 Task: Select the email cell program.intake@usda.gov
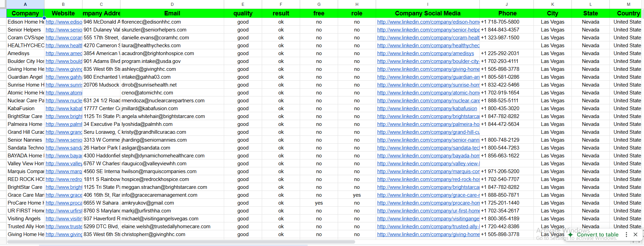pos(172,61)
